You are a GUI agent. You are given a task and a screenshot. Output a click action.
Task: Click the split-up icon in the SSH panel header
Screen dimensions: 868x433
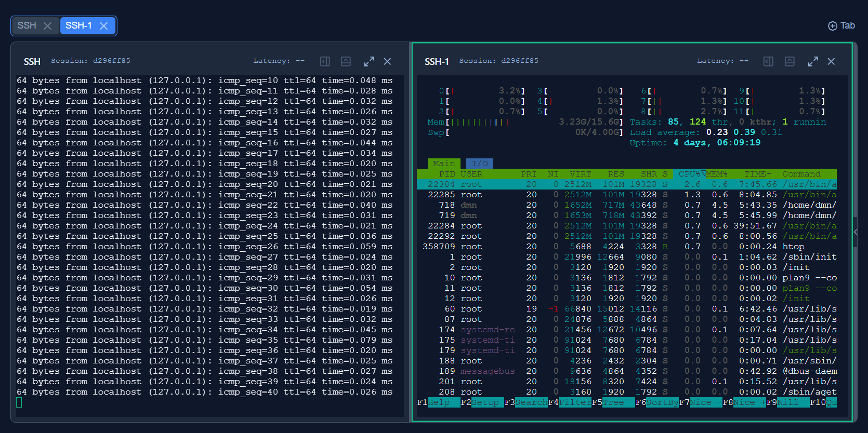click(x=346, y=61)
